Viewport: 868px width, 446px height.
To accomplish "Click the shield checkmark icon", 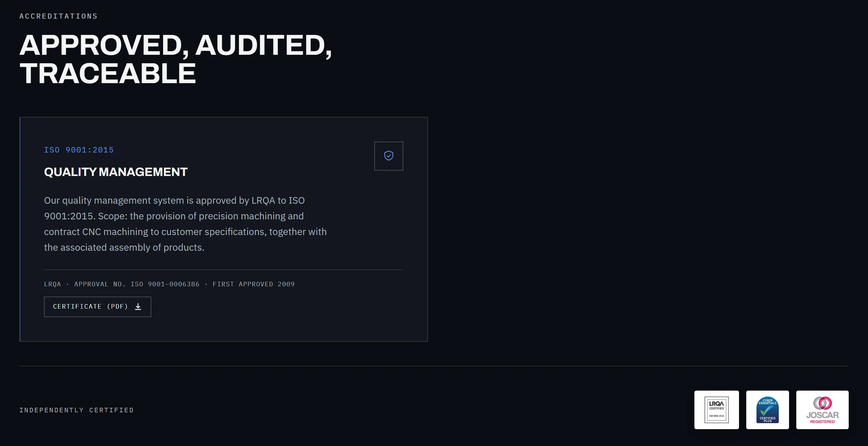I will click(x=389, y=156).
